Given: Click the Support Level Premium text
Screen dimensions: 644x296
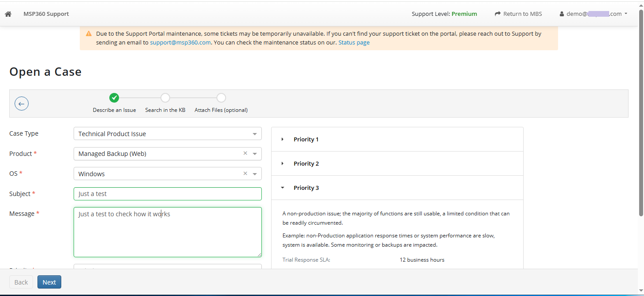Looking at the screenshot, I should pyautogui.click(x=444, y=14).
